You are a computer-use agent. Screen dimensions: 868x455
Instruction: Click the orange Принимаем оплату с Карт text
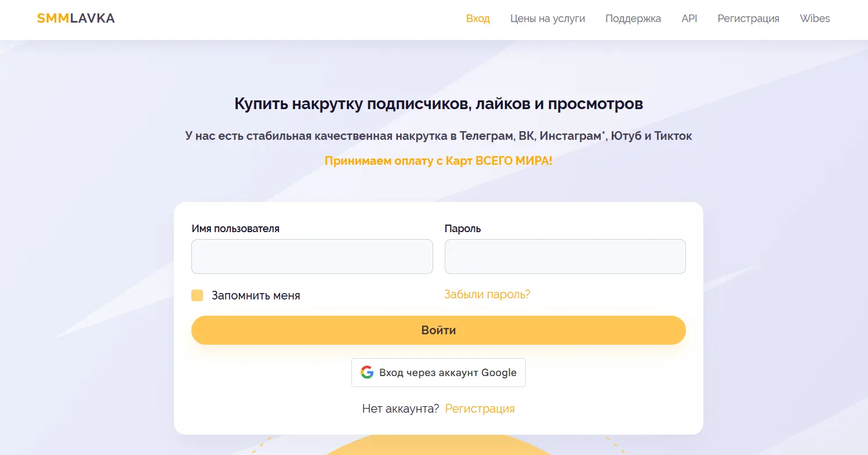(438, 161)
